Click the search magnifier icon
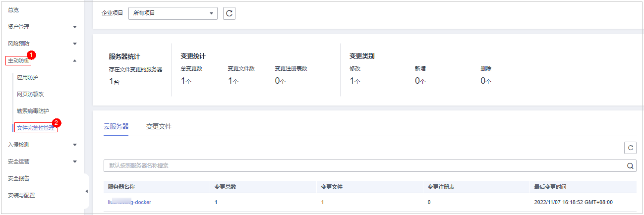 [x=630, y=166]
